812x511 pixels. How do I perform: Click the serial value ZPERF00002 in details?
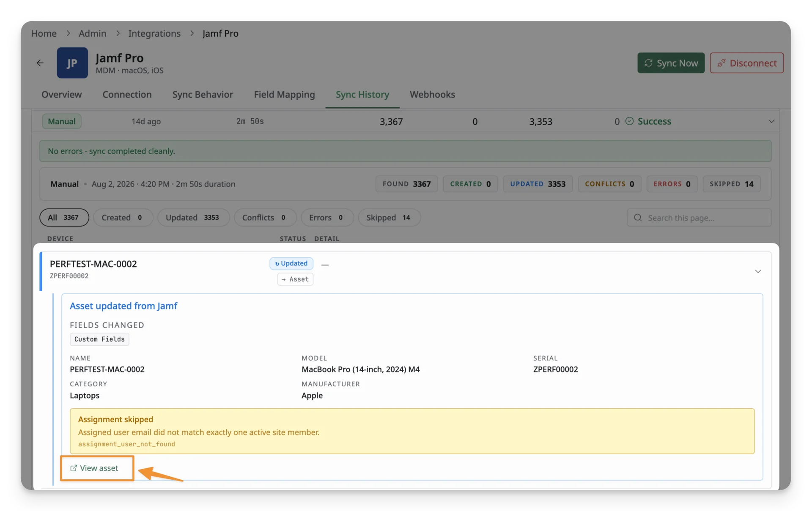coord(555,369)
